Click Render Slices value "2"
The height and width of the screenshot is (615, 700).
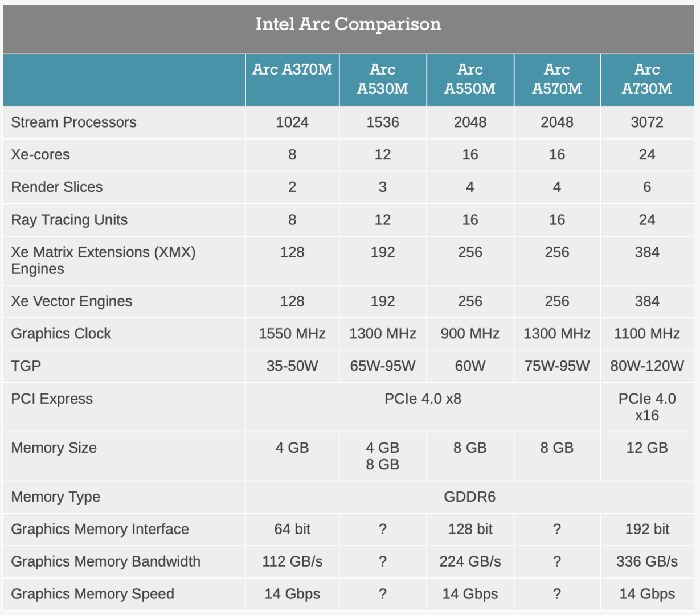292,187
